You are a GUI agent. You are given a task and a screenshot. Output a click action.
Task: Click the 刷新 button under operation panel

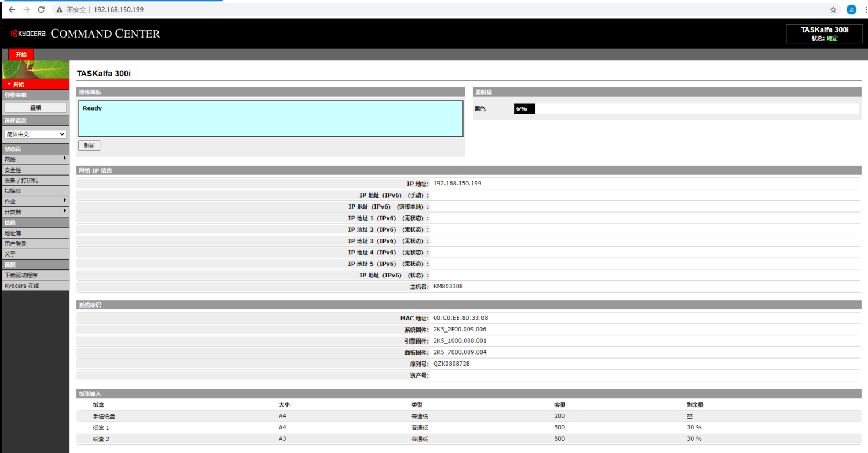pos(89,146)
